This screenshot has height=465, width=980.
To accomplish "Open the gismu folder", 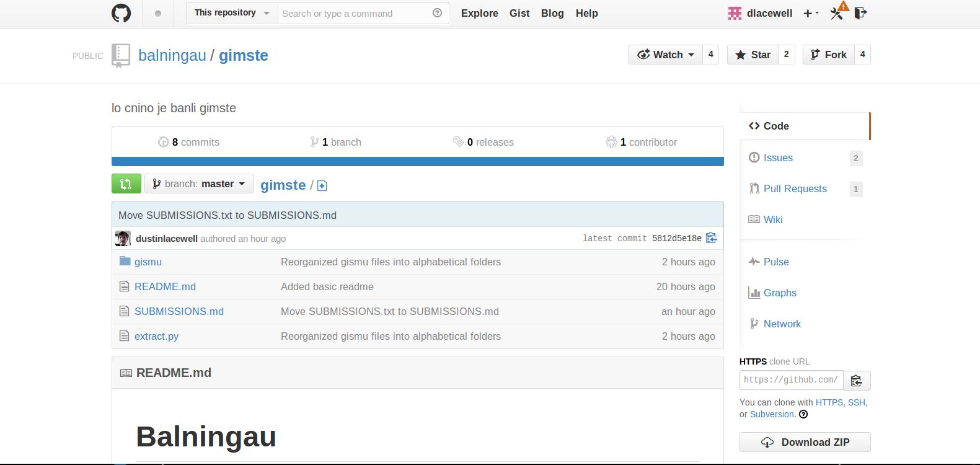I will (x=148, y=262).
